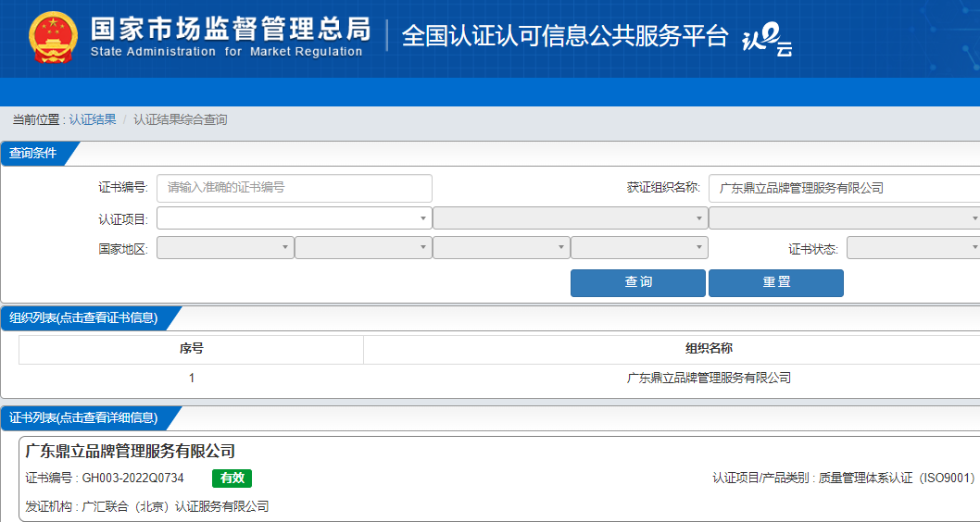Image resolution: width=980 pixels, height=522 pixels.
Task: Click the 认e云 logo icon
Action: [767, 39]
